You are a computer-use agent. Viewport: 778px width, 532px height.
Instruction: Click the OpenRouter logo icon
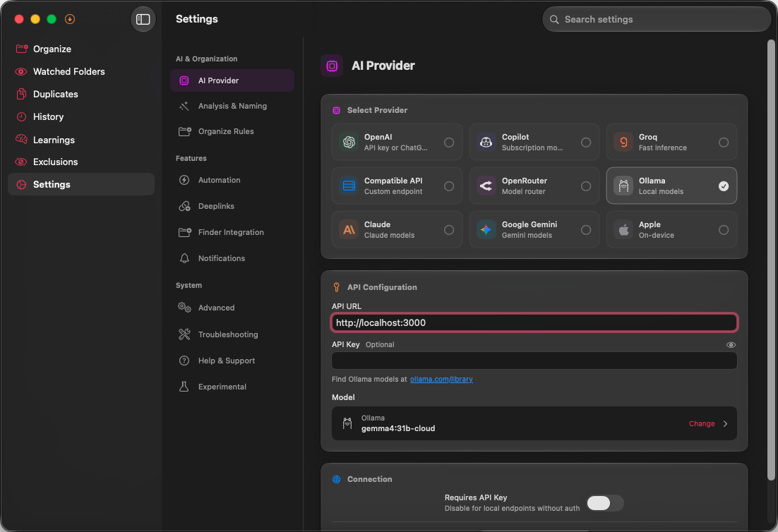(486, 186)
